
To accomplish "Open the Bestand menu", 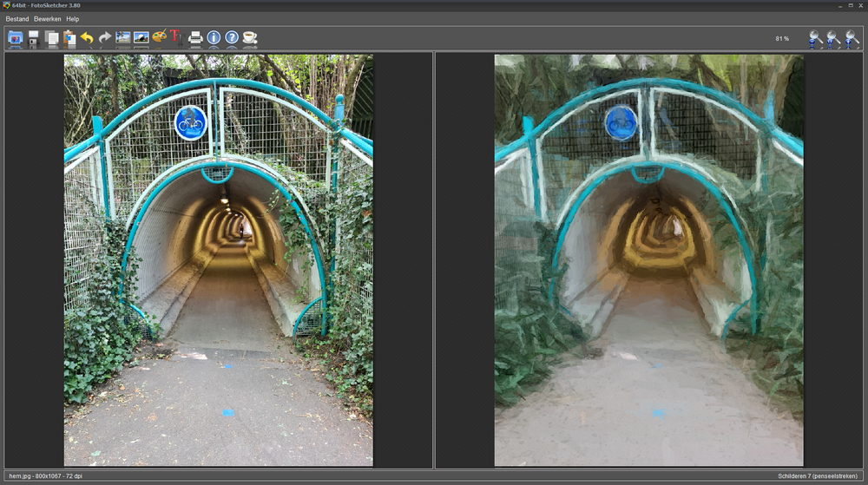I will pyautogui.click(x=17, y=19).
